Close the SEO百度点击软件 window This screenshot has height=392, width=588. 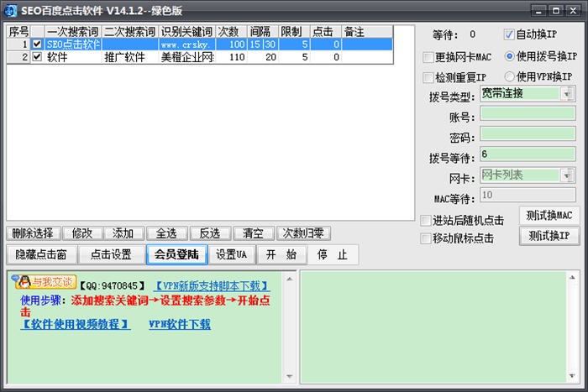click(574, 11)
